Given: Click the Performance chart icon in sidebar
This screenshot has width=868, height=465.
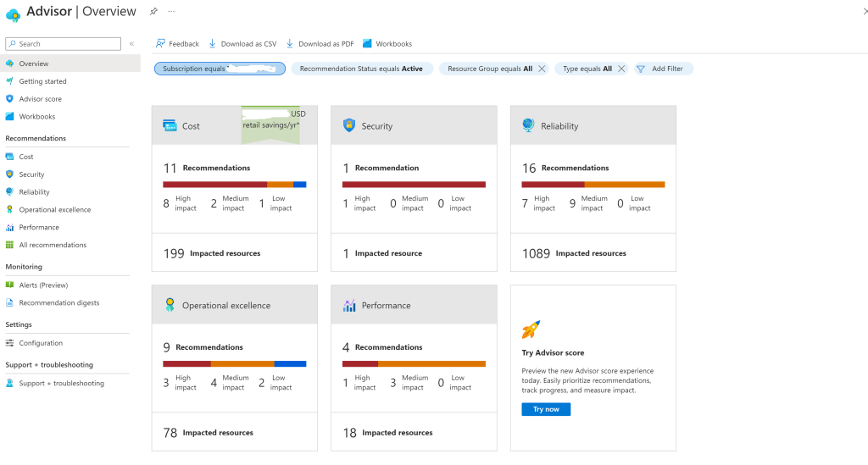Looking at the screenshot, I should click(9, 227).
